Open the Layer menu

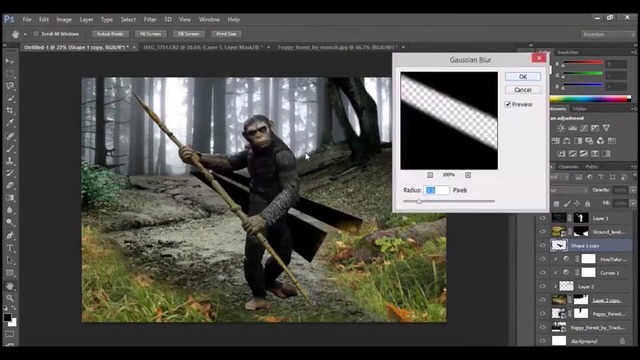pyautogui.click(x=86, y=20)
